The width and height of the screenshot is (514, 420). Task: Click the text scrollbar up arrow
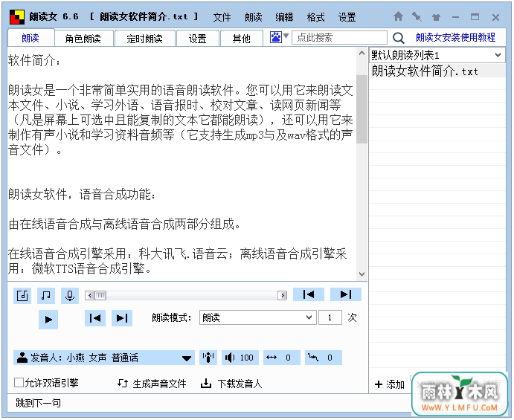(x=362, y=53)
